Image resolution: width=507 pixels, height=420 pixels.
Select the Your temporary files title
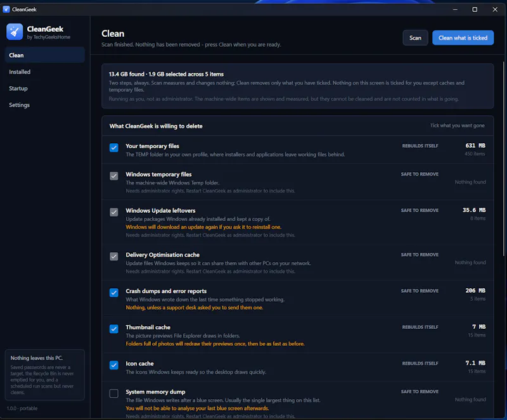pyautogui.click(x=152, y=146)
